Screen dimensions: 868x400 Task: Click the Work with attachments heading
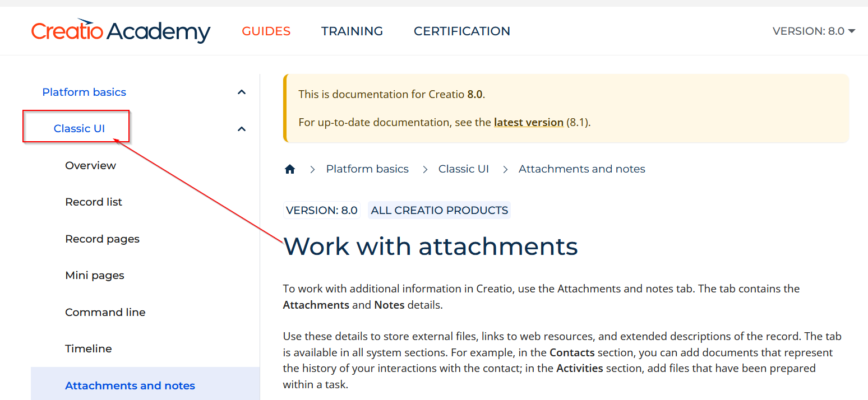(431, 246)
